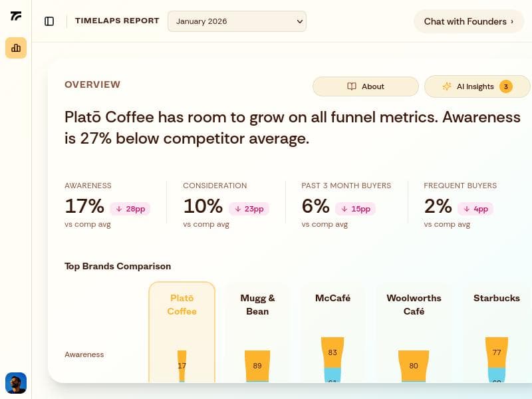
Task: Select the McCafé brand column
Action: [332, 299]
